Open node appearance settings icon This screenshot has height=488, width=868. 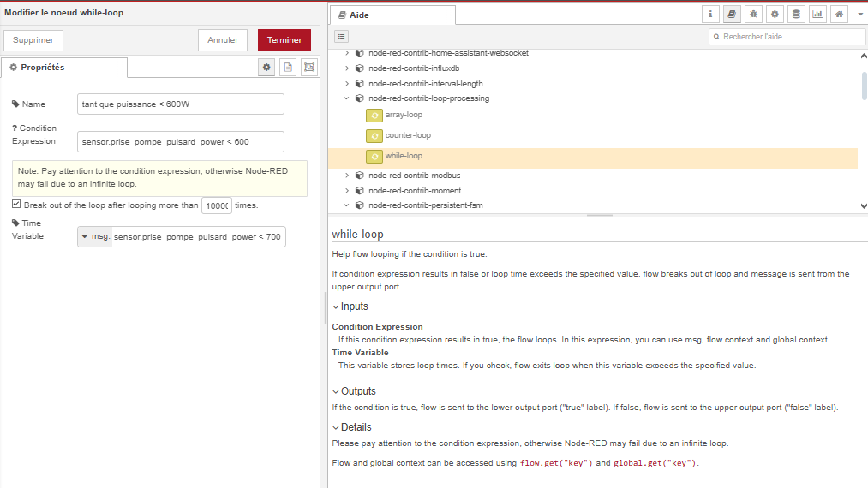tap(309, 68)
